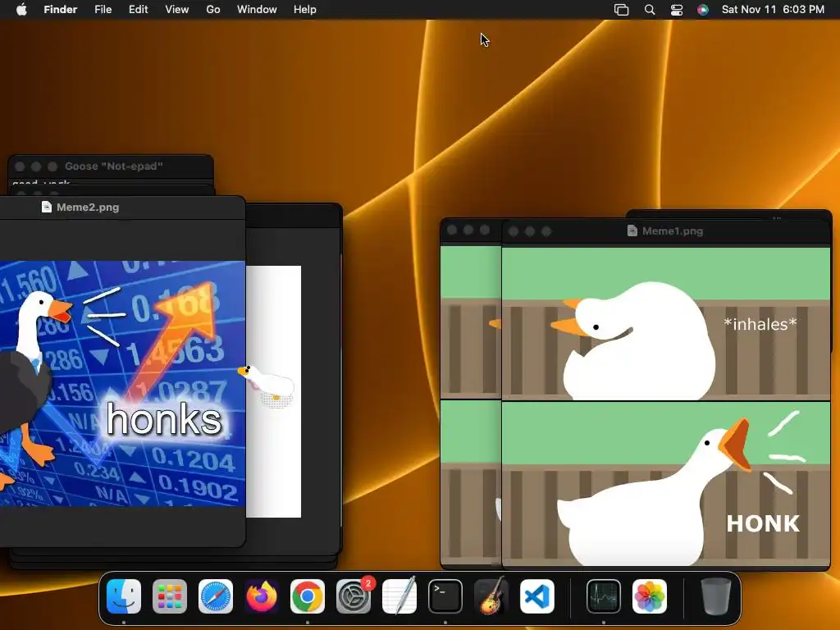The image size is (840, 630).
Task: Click the Goose "Not-epad" window title
Action: 113,166
